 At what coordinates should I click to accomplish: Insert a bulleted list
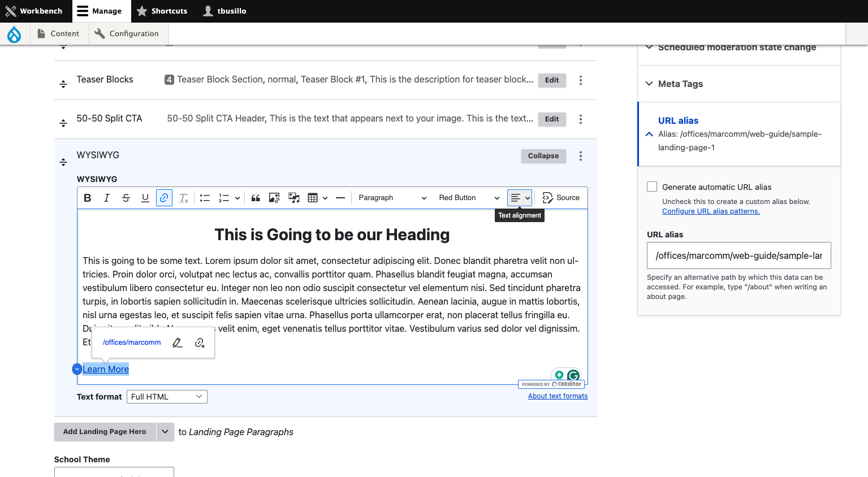205,198
